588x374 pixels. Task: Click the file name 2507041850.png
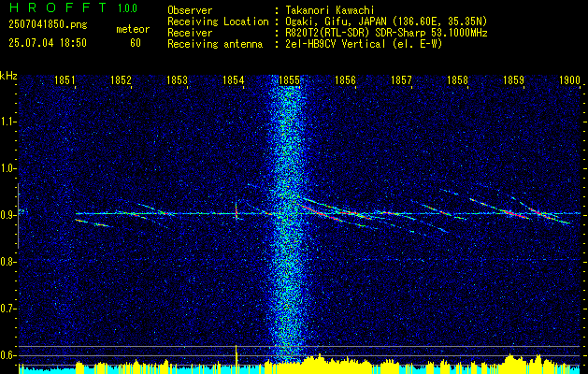click(48, 24)
